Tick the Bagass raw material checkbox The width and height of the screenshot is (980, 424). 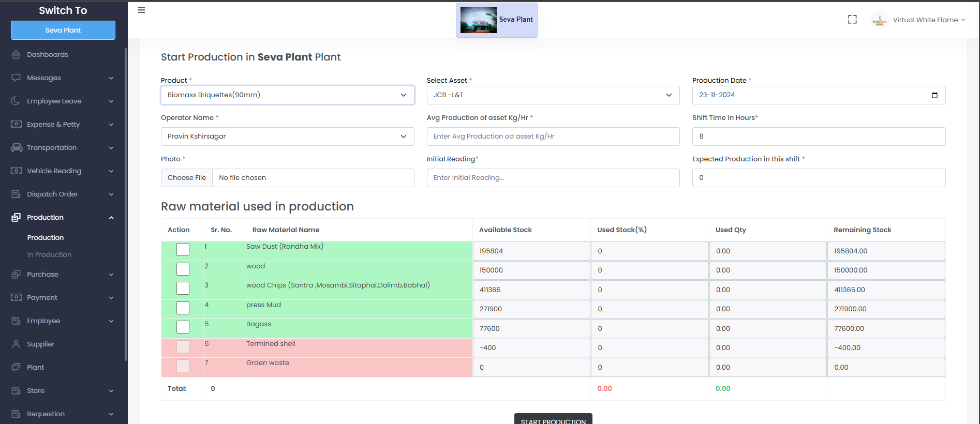tap(183, 327)
